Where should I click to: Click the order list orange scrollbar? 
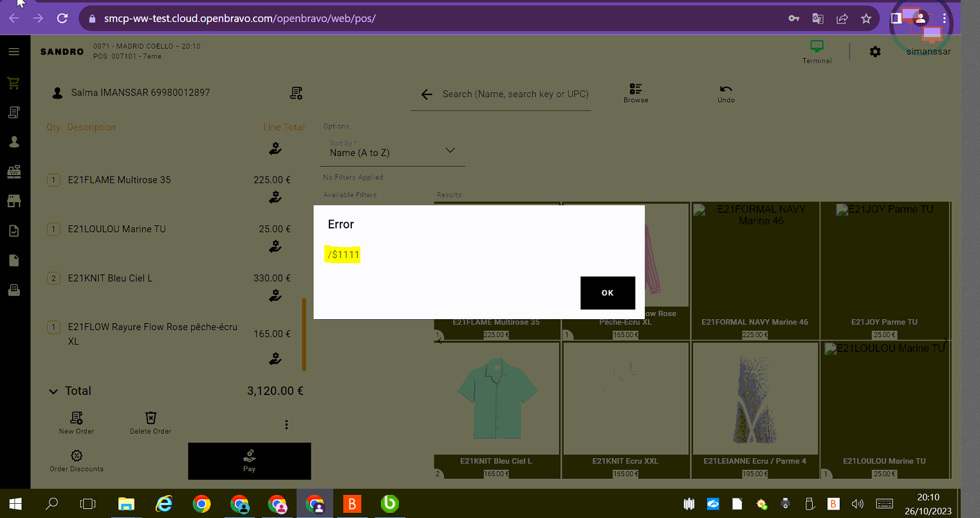point(304,335)
